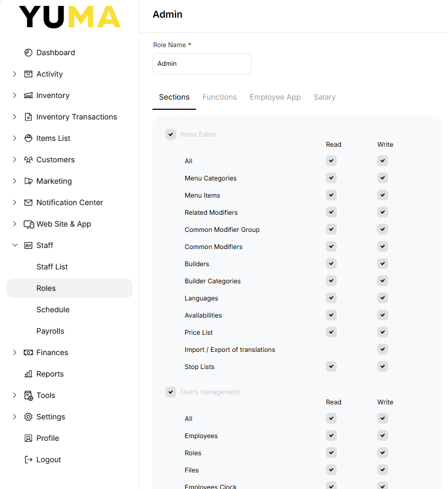Screen dimensions: 448x489
Task: Uncheck Read for Price List
Action: [331, 333]
